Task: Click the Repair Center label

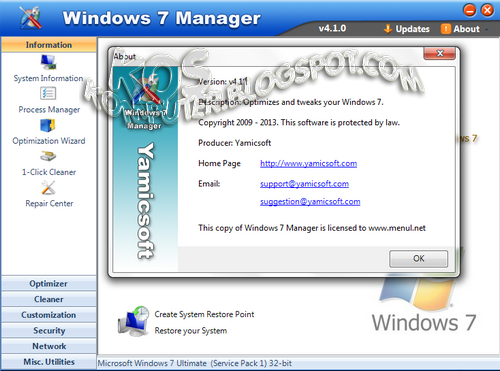Action: click(49, 204)
